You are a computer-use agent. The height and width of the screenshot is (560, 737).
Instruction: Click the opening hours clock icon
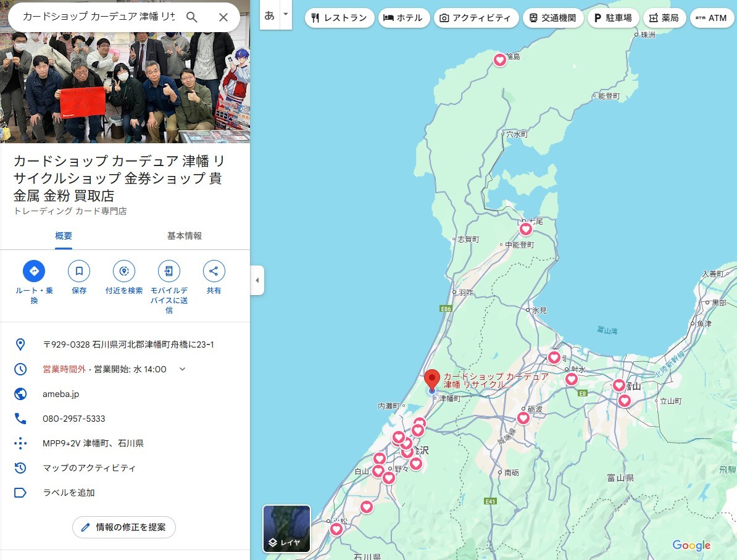click(x=20, y=369)
